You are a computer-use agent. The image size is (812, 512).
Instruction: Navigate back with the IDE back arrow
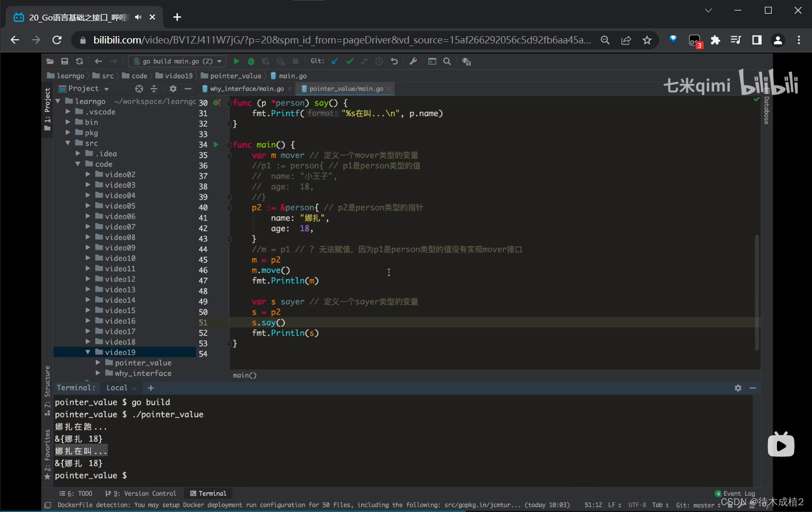click(98, 61)
